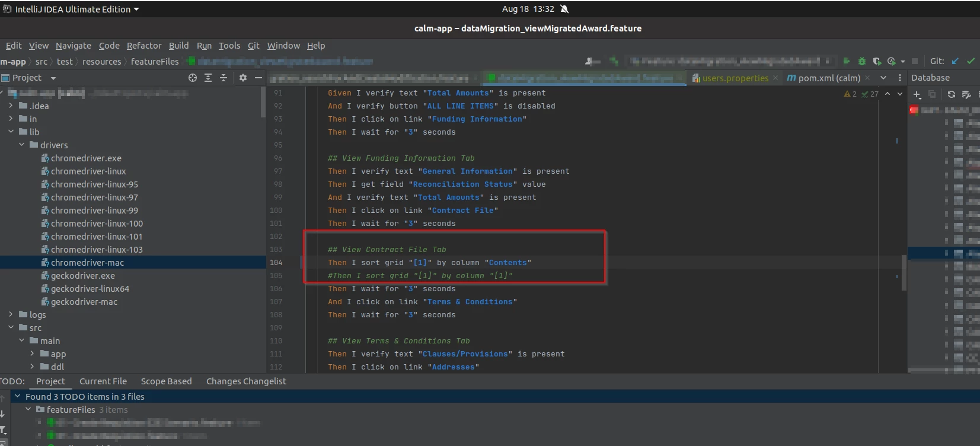Collapse the main folder
The height and width of the screenshot is (446, 980).
point(21,340)
